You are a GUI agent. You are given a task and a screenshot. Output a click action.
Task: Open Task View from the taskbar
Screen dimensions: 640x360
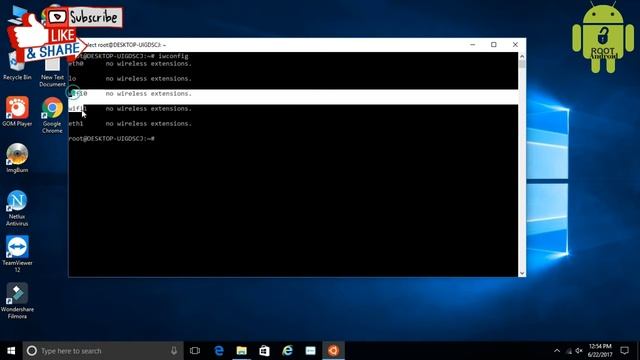[195, 351]
